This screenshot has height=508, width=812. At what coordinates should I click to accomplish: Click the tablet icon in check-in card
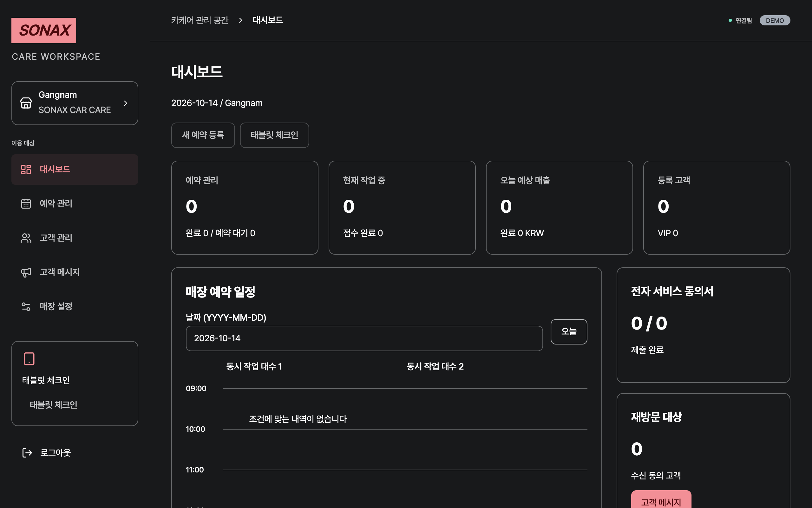[29, 358]
